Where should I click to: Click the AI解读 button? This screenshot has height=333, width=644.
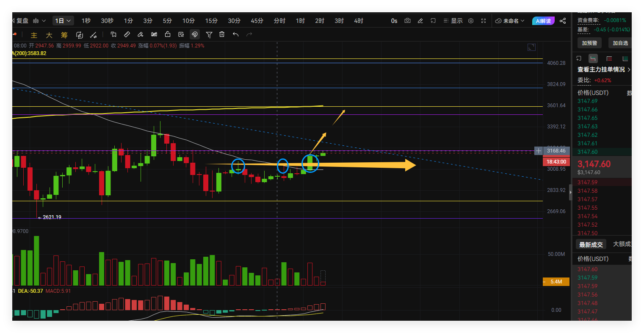[543, 21]
